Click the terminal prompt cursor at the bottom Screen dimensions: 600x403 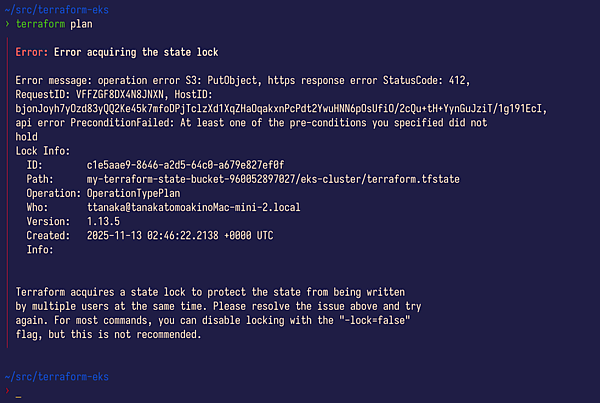coord(18,395)
